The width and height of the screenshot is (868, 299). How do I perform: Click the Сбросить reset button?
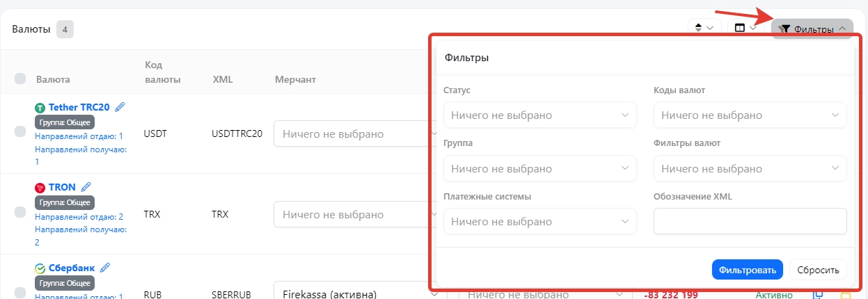[x=818, y=269]
